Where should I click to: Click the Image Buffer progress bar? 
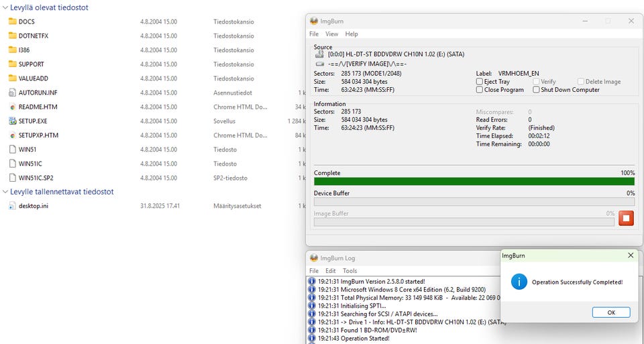[464, 222]
